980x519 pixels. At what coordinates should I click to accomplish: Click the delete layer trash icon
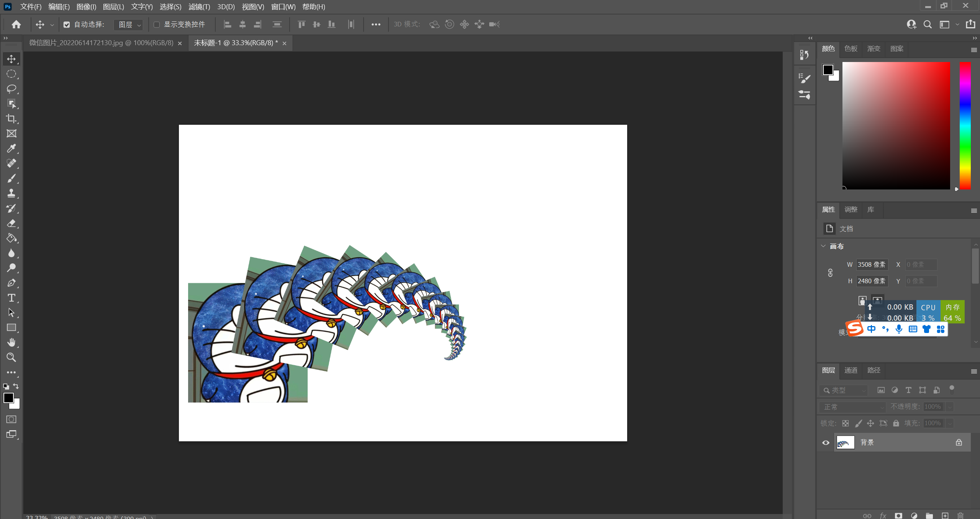point(960,516)
